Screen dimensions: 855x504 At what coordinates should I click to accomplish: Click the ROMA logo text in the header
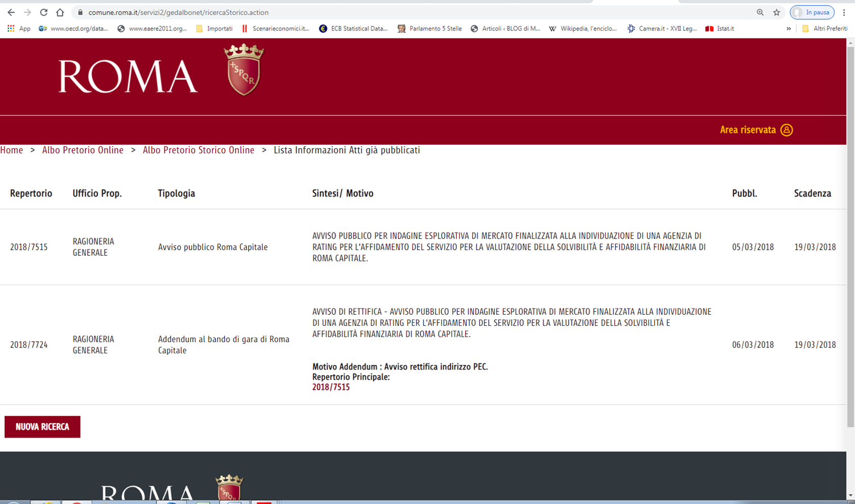point(128,77)
